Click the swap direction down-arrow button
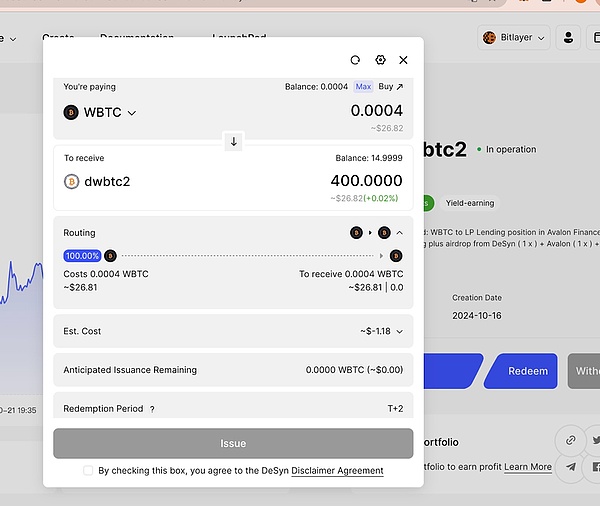The width and height of the screenshot is (600, 506). click(233, 141)
